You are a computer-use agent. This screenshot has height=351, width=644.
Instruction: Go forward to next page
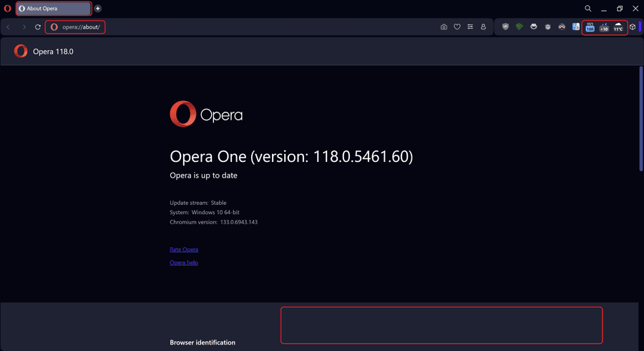pos(24,27)
